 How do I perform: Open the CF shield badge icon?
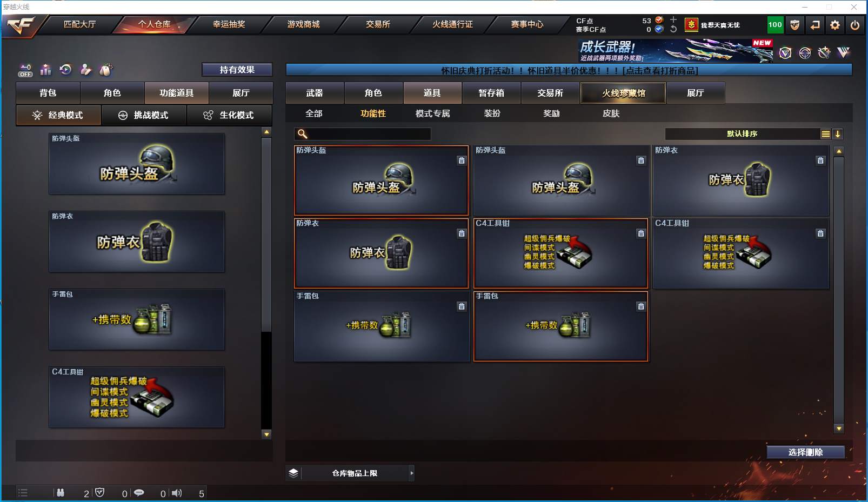coord(795,25)
